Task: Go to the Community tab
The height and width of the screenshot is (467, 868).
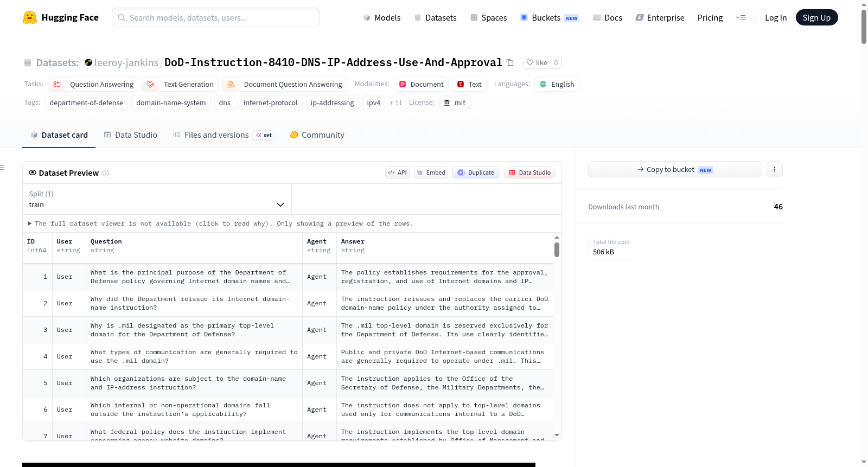Action: [317, 135]
